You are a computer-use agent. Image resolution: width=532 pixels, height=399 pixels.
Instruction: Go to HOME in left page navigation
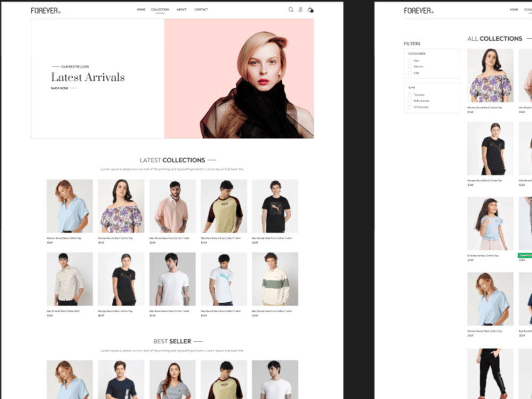coord(141,10)
